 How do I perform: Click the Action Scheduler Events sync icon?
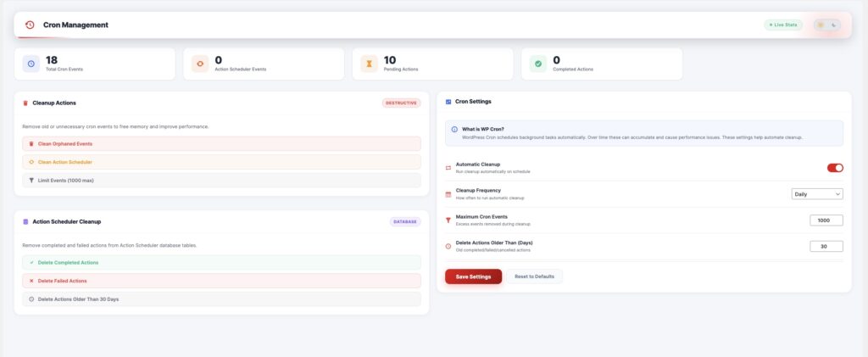pos(200,64)
